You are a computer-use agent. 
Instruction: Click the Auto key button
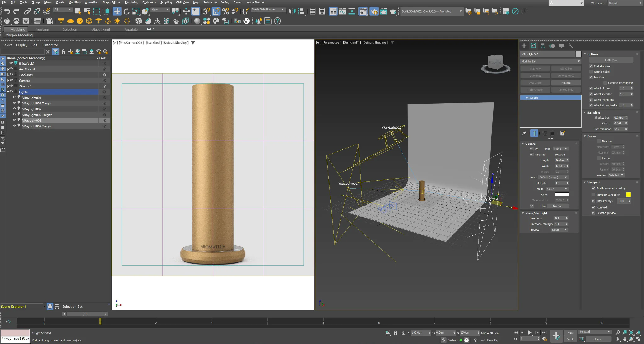click(x=570, y=333)
